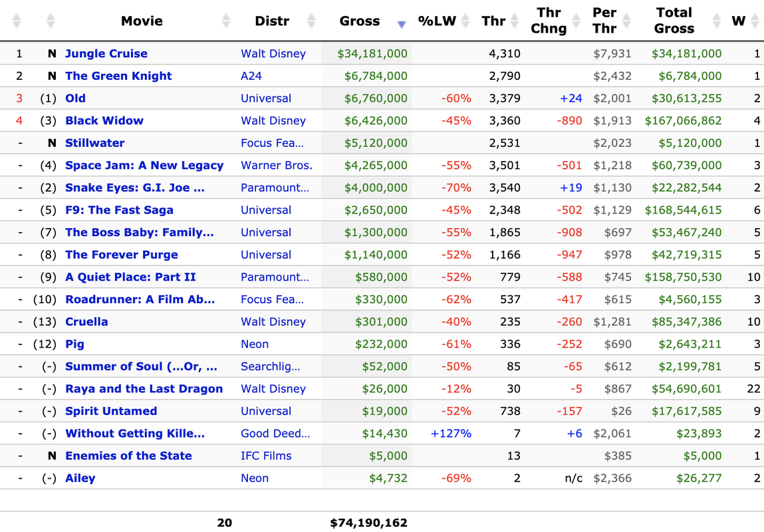Image resolution: width=764 pixels, height=532 pixels.
Task: Open Neon distributor in the Pig row
Action: pyautogui.click(x=255, y=344)
